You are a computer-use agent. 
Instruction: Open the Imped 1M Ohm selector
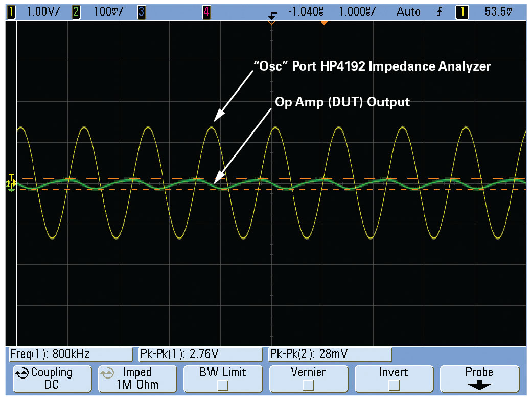coord(137,379)
